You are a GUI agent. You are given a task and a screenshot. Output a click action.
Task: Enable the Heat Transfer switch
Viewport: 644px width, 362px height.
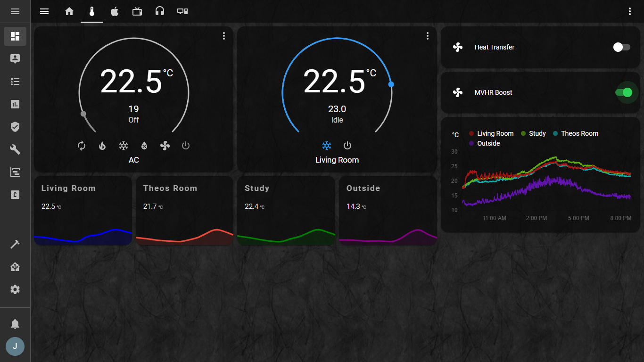click(621, 47)
